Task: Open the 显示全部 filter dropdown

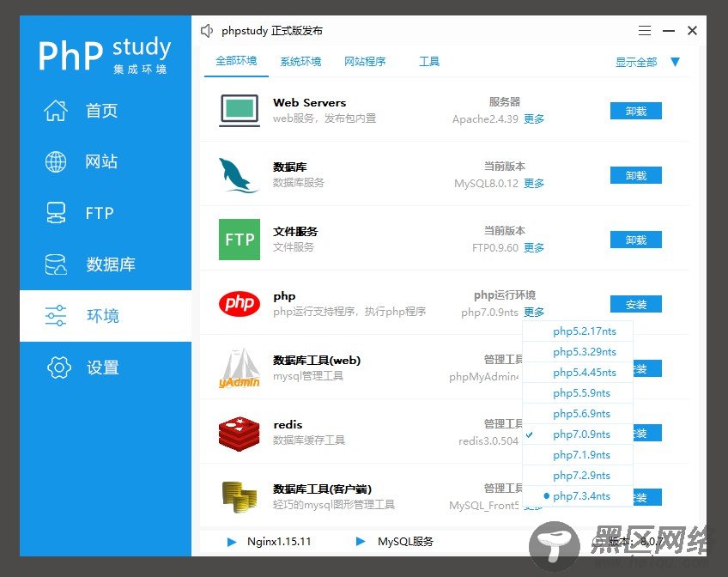Action: click(x=636, y=62)
